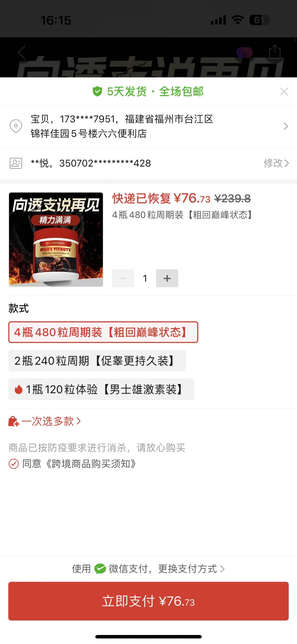
Task: Tap the WeChat Pay logo icon
Action: pos(100,569)
